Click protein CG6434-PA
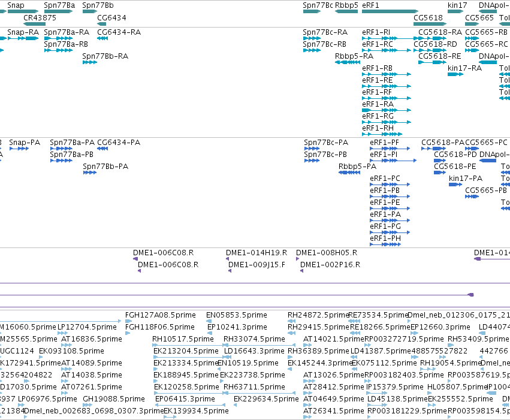Screen dimensions: 510x420 (102, 149)
